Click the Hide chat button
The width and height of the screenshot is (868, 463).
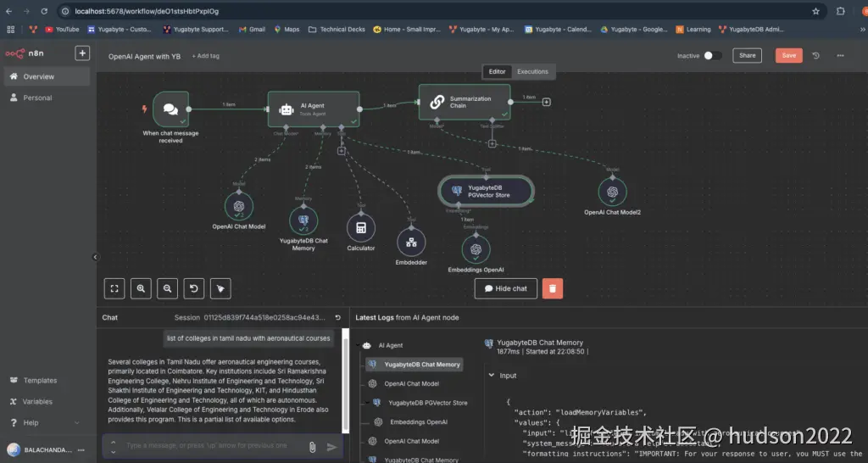coord(505,288)
